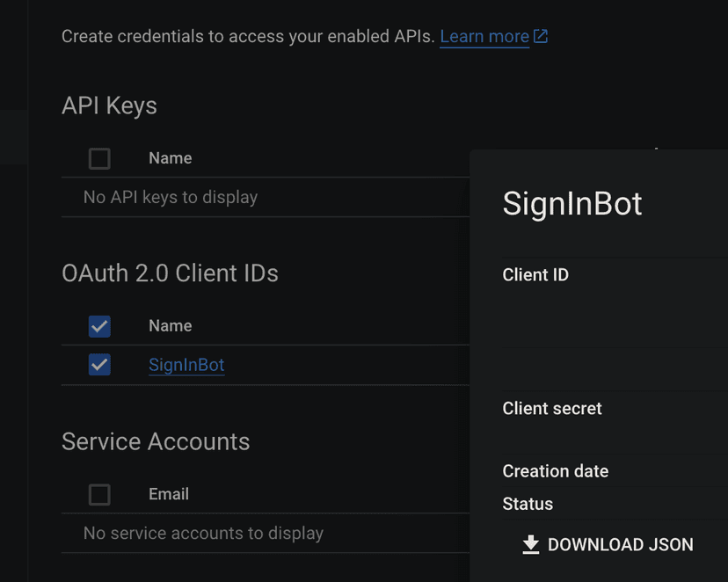Click the external link icon beside Learn more
Image resolution: width=728 pixels, height=582 pixels.
tap(541, 36)
